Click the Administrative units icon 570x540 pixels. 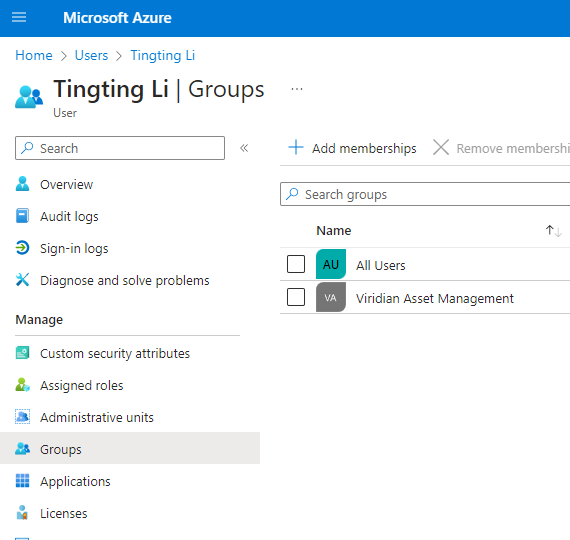pyautogui.click(x=23, y=417)
